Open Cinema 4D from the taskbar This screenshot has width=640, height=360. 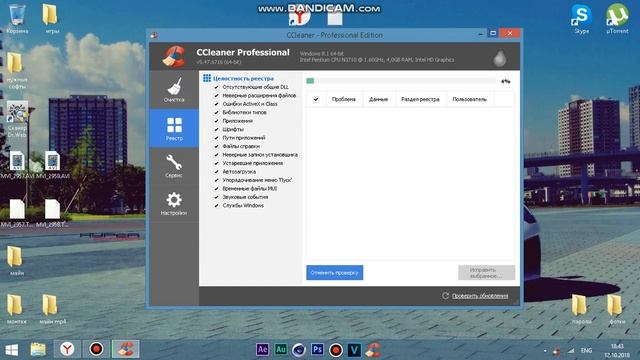click(299, 350)
